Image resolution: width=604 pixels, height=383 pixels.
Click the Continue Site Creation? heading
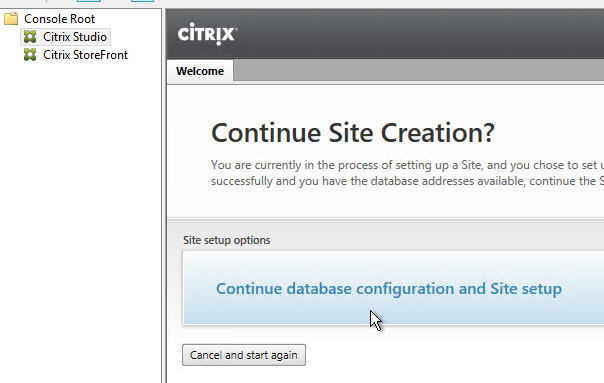(x=353, y=133)
